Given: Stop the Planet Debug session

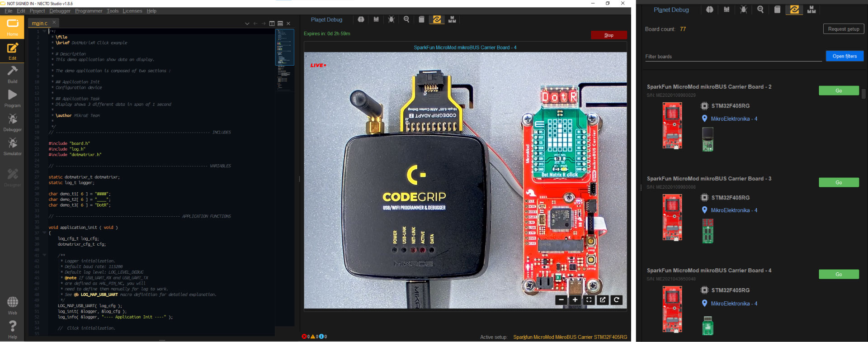Looking at the screenshot, I should (x=609, y=35).
